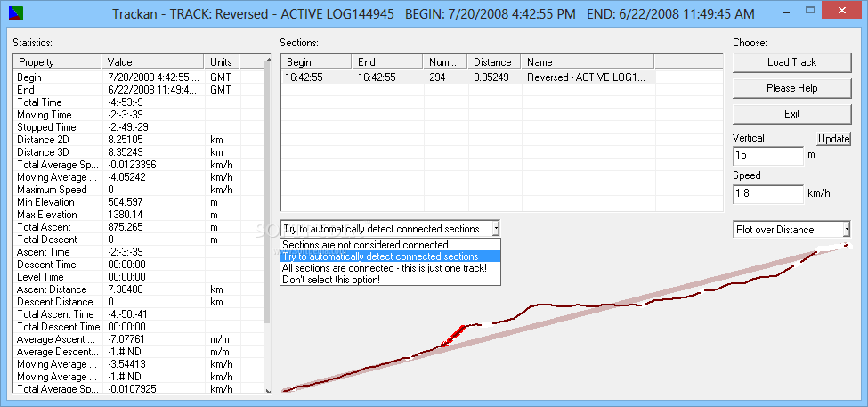Click the Total Ascent value 875.265

click(x=124, y=227)
